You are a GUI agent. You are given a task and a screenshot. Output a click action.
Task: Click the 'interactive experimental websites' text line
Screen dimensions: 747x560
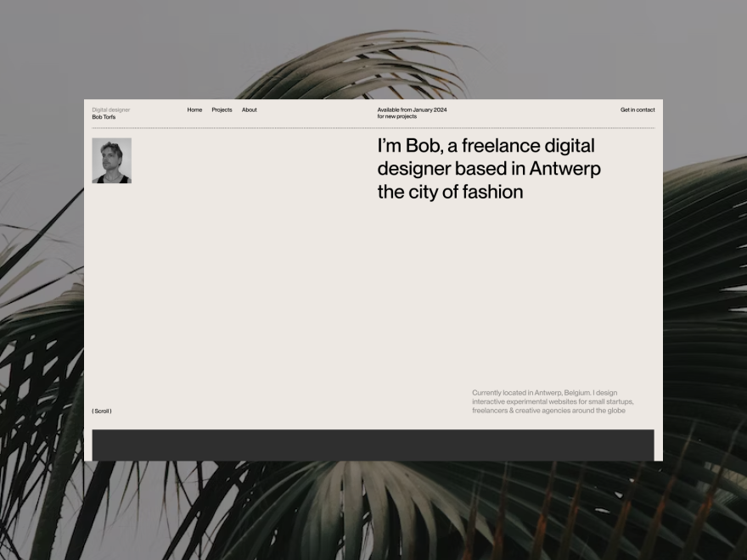coord(553,402)
